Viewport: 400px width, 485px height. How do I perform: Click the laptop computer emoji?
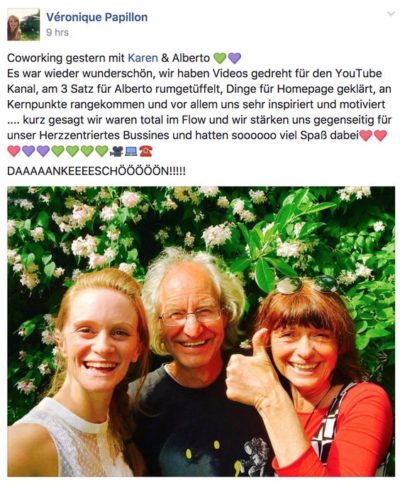pos(131,151)
